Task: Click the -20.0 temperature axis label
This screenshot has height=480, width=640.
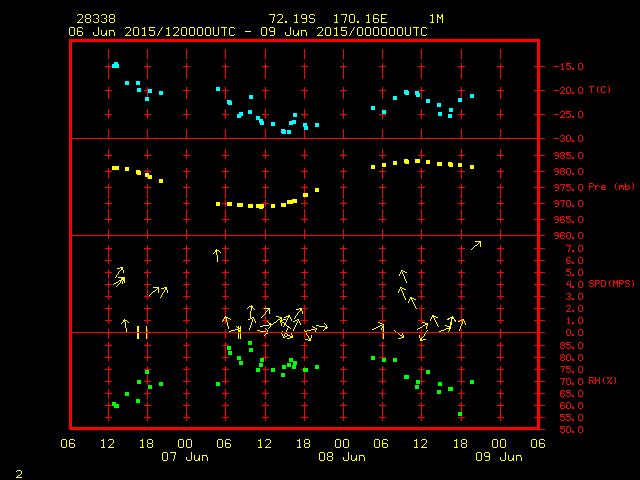Action: tap(569, 91)
